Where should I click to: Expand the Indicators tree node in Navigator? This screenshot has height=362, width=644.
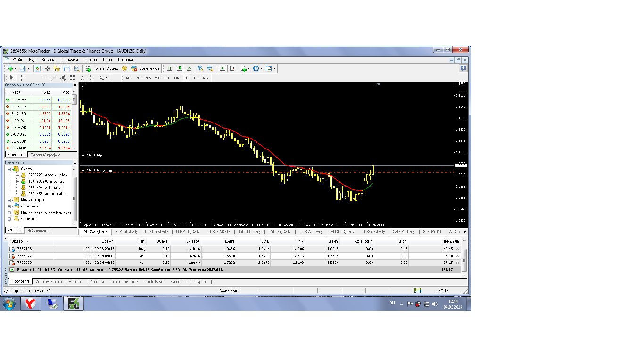pyautogui.click(x=9, y=200)
